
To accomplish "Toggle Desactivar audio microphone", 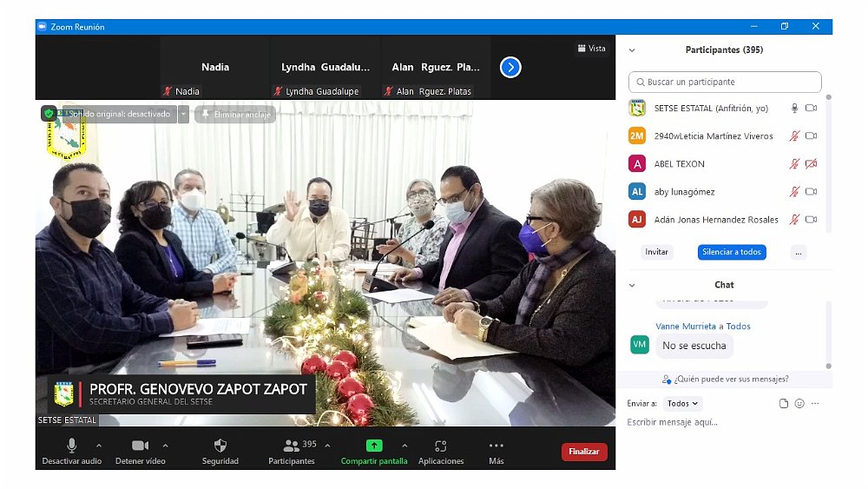I will click(x=72, y=446).
